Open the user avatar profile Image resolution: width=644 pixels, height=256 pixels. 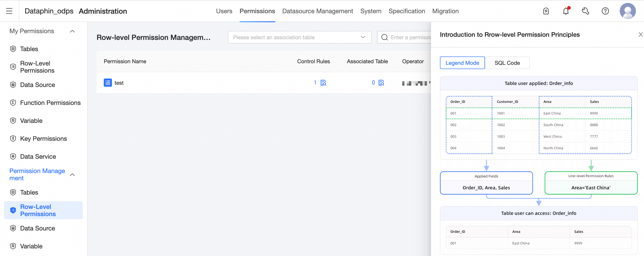(628, 11)
